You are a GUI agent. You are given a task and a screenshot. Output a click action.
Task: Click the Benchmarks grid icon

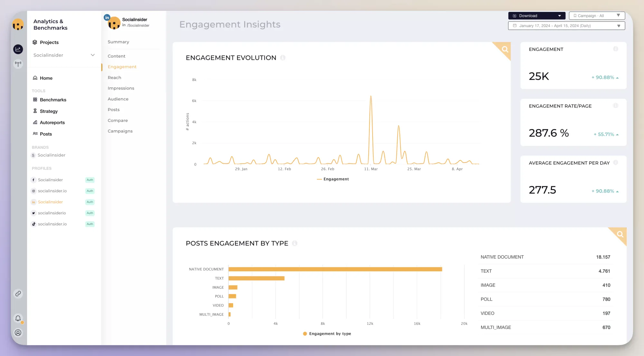coord(35,99)
